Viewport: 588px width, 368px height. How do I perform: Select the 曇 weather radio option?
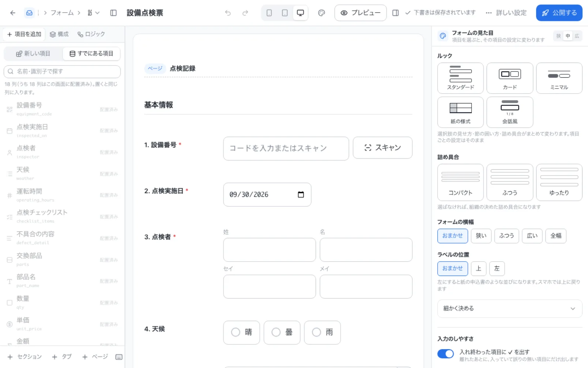(282, 333)
